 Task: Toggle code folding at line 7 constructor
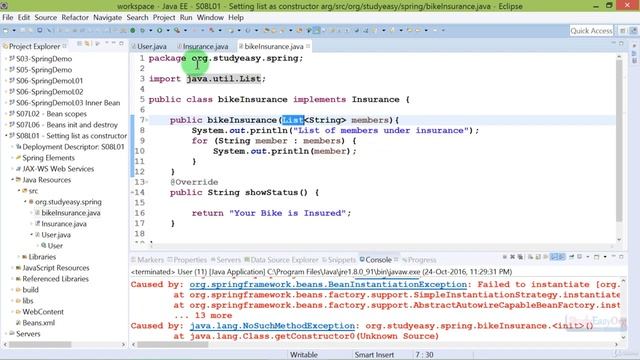pyautogui.click(x=147, y=120)
